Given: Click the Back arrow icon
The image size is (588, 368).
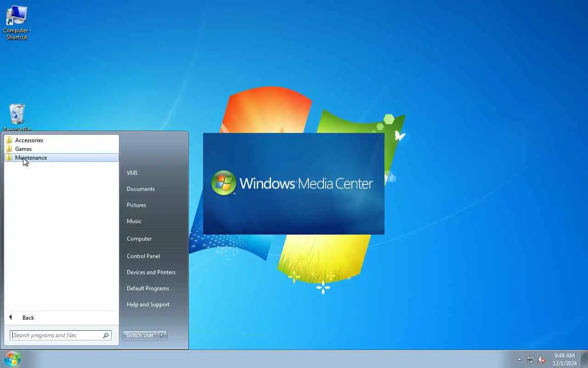Looking at the screenshot, I should 11,317.
